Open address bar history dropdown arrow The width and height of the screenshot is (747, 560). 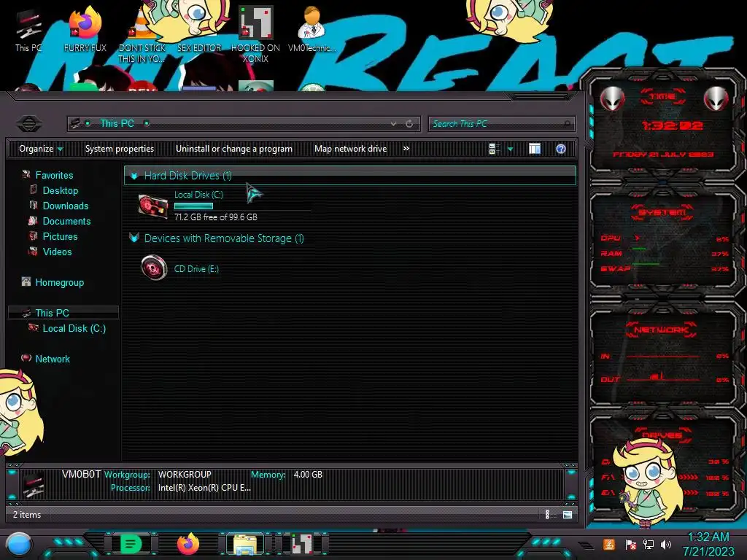tap(393, 124)
